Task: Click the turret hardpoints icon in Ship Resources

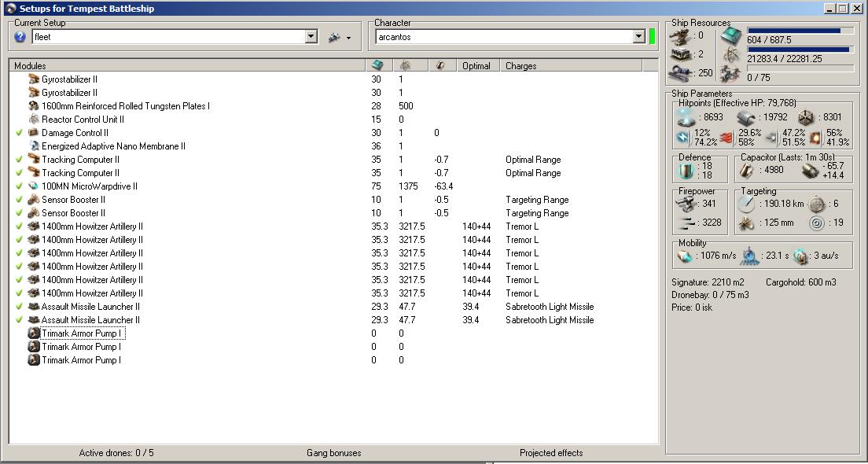Action: tap(679, 36)
